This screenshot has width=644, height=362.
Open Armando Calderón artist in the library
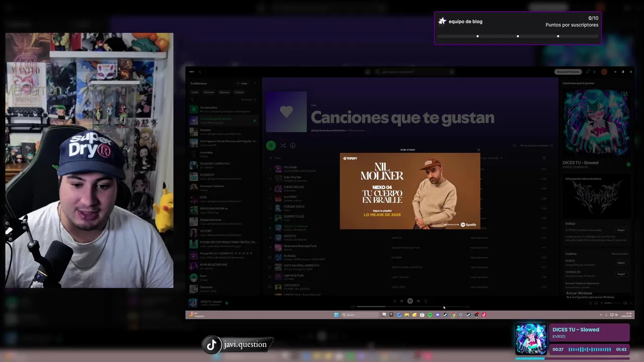click(x=223, y=188)
